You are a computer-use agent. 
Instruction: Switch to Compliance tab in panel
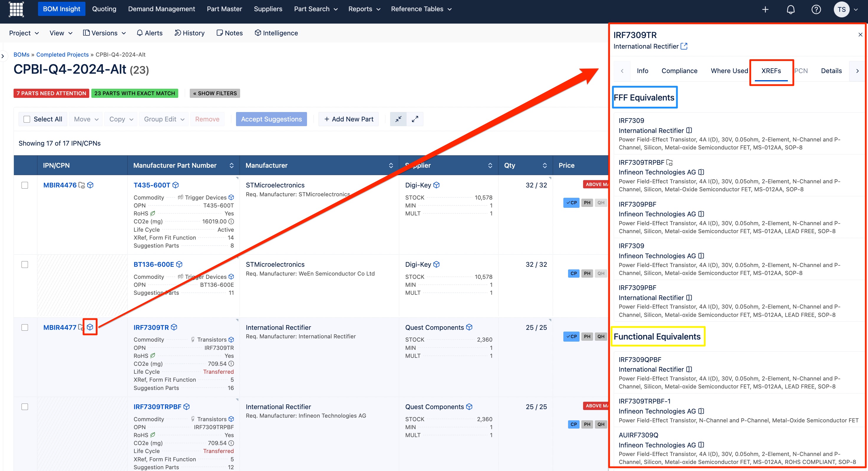point(679,71)
